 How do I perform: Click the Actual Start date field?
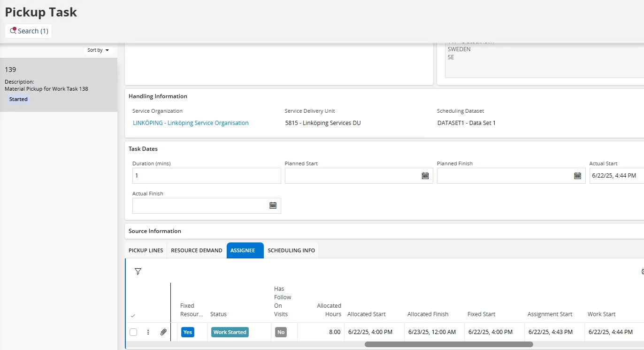tap(616, 176)
